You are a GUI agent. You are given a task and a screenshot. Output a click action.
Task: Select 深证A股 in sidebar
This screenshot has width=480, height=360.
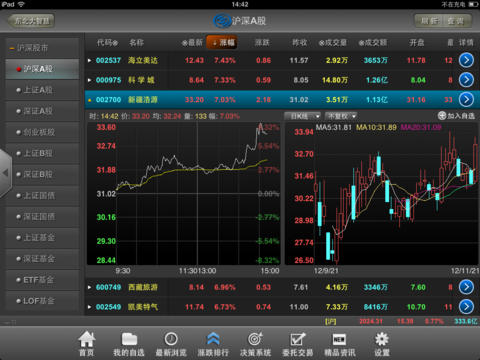(x=42, y=111)
